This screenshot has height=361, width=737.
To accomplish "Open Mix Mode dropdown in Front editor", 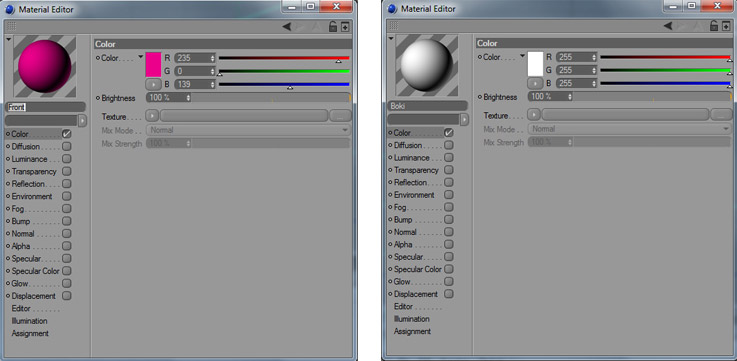I will (x=248, y=130).
